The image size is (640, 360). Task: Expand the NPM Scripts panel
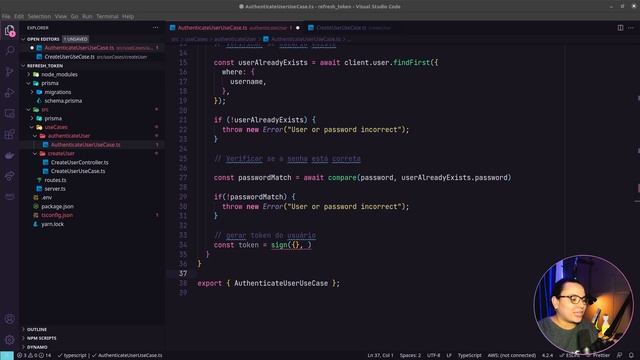coord(42,338)
